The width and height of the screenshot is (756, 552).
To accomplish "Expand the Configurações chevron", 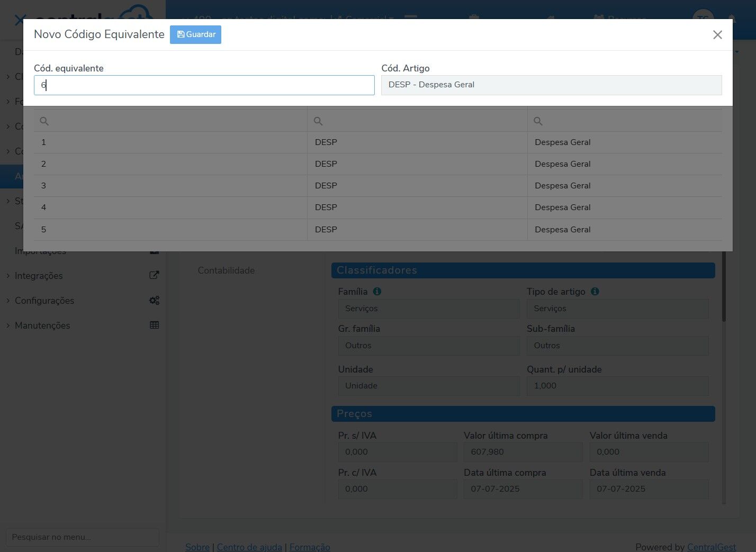I will point(8,301).
